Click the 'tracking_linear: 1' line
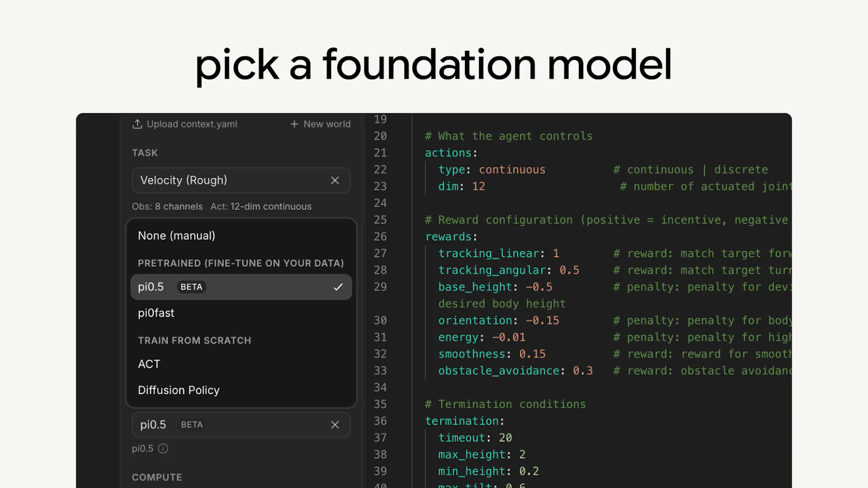The height and width of the screenshot is (488, 868). tap(499, 253)
